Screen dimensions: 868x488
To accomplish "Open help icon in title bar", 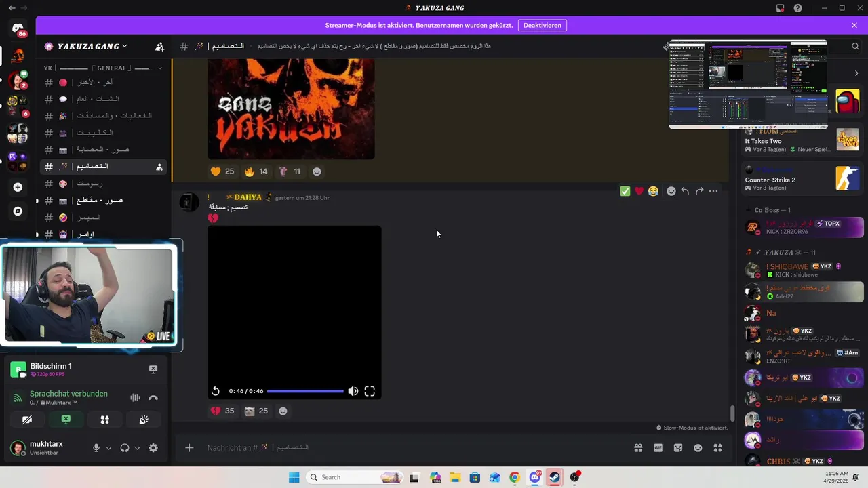I will [797, 8].
